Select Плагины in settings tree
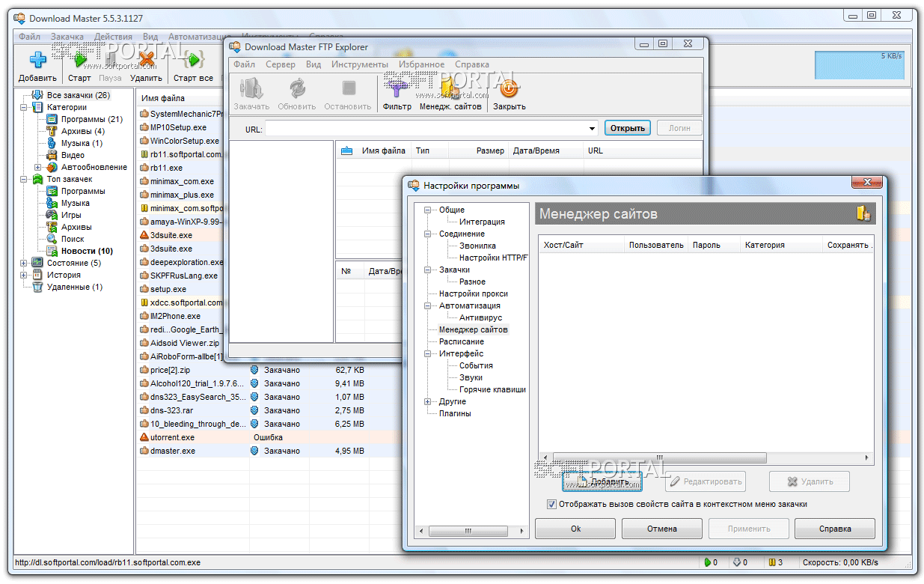924x584 pixels. 455,413
